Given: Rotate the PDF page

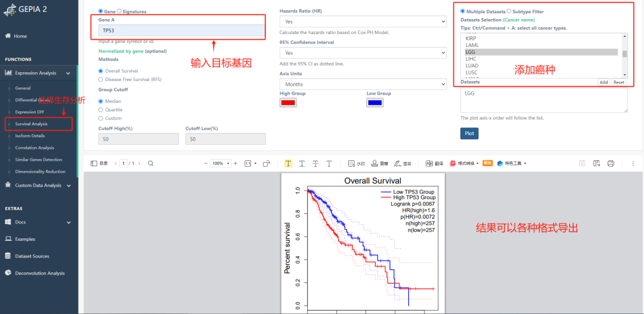Looking at the screenshot, I should click(266, 163).
